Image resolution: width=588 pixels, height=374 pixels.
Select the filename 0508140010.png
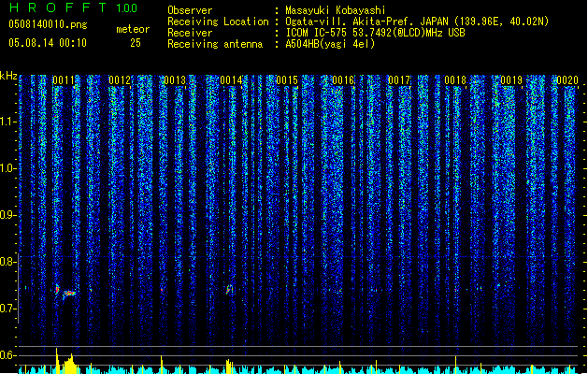(x=48, y=24)
